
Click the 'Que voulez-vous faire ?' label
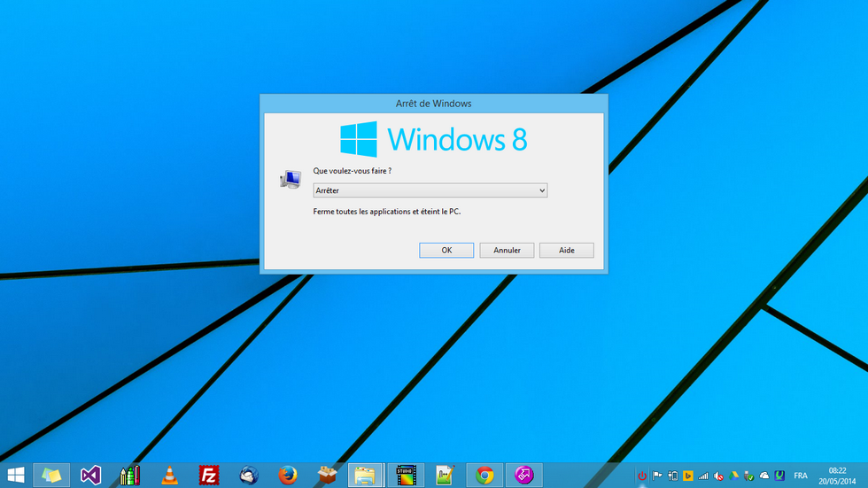[x=353, y=171]
